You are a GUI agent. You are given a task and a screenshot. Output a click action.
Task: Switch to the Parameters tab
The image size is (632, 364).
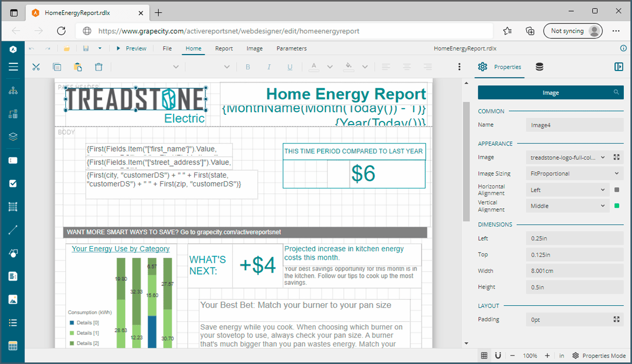coord(292,48)
